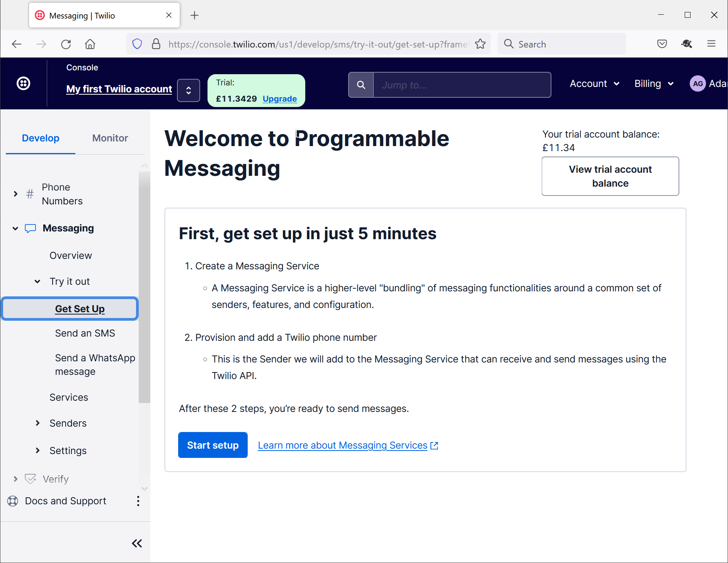
Task: Reload the page in browser
Action: coord(66,44)
